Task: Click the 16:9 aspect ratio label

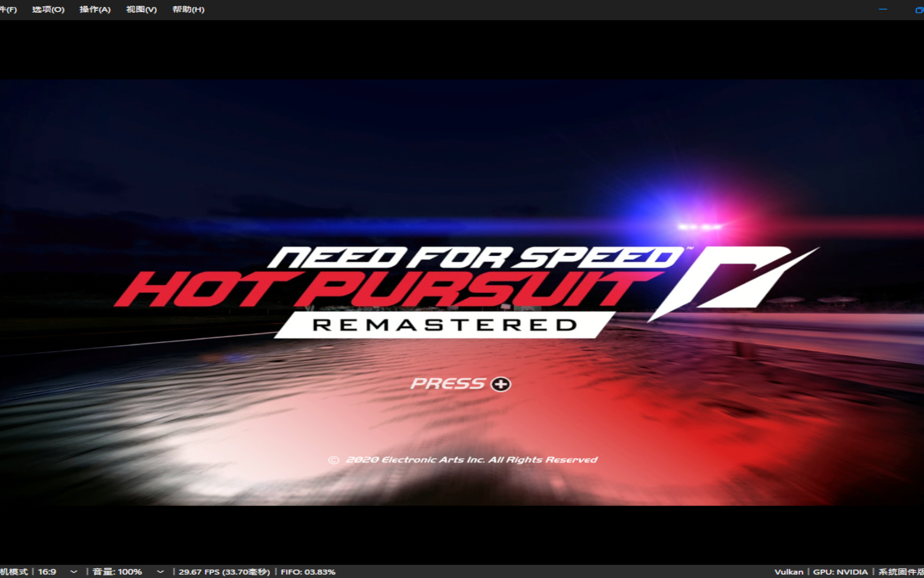Action: 47,572
